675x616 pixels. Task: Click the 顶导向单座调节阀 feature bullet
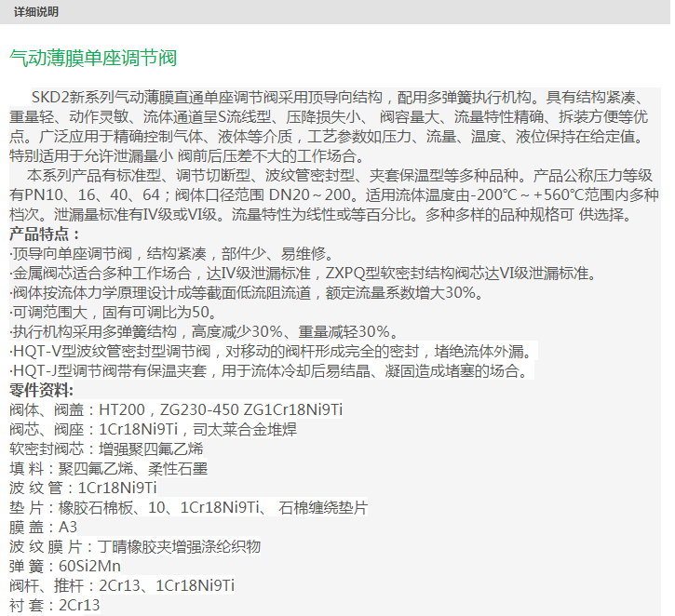pyautogui.click(x=170, y=254)
